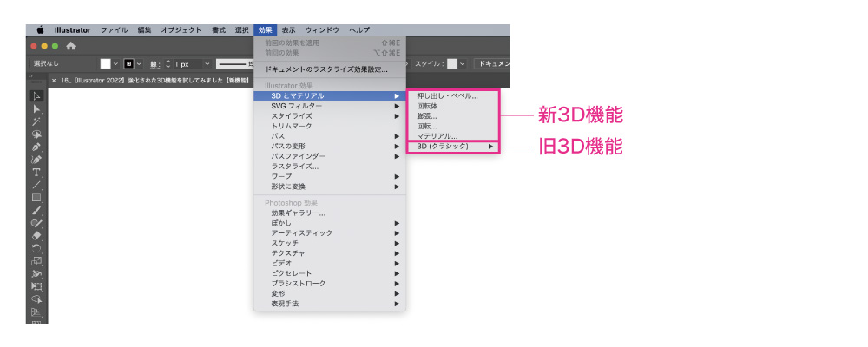
Task: Open the Illustrator app menu
Action: pos(73,29)
